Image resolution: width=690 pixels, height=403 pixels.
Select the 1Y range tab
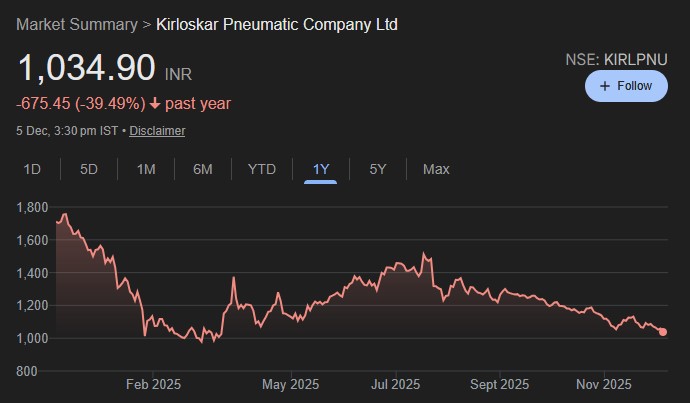(x=320, y=169)
